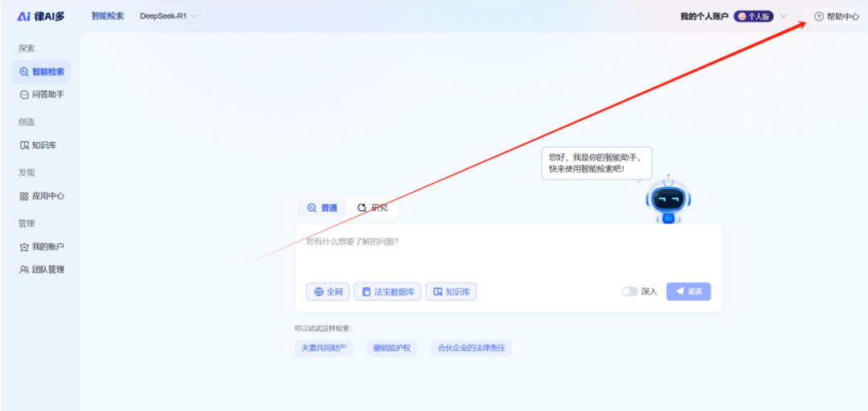
Task: Click the 探索 section heading
Action: (x=27, y=48)
